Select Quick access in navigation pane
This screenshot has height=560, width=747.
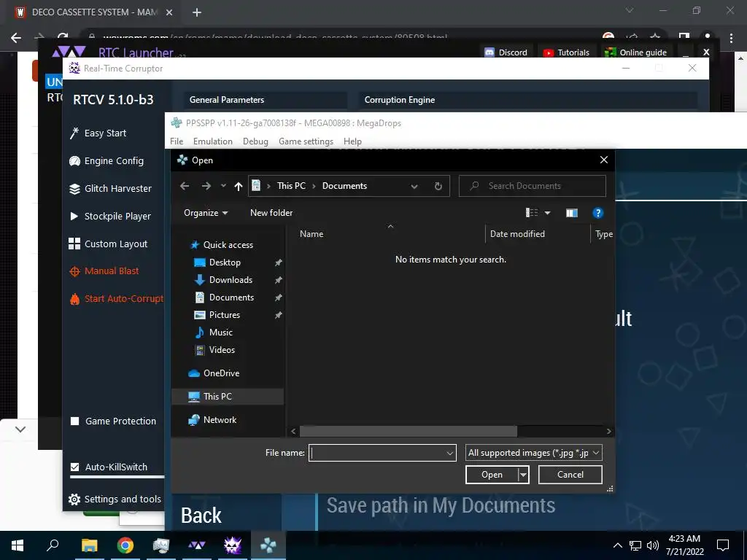[228, 245]
